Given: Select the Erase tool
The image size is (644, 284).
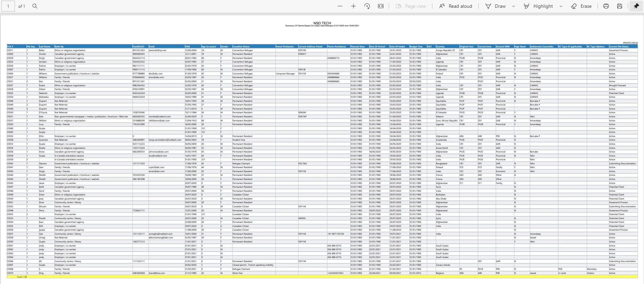Looking at the screenshot, I should click(x=581, y=6).
